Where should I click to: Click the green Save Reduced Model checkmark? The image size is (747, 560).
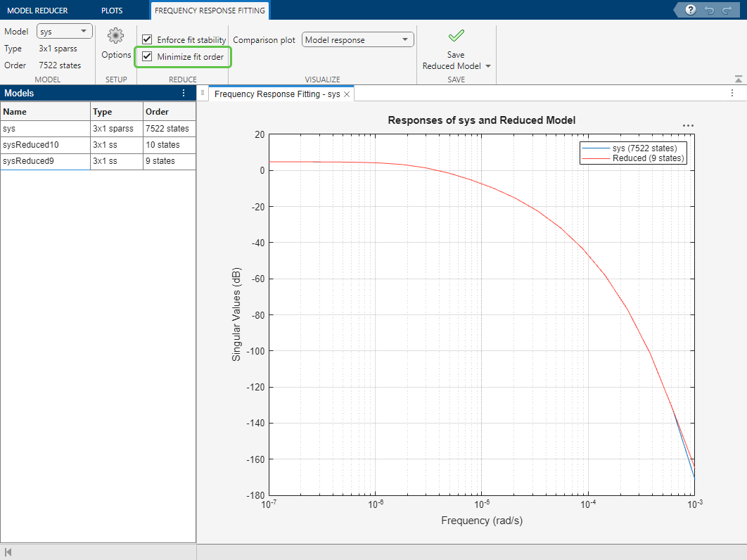pos(456,36)
